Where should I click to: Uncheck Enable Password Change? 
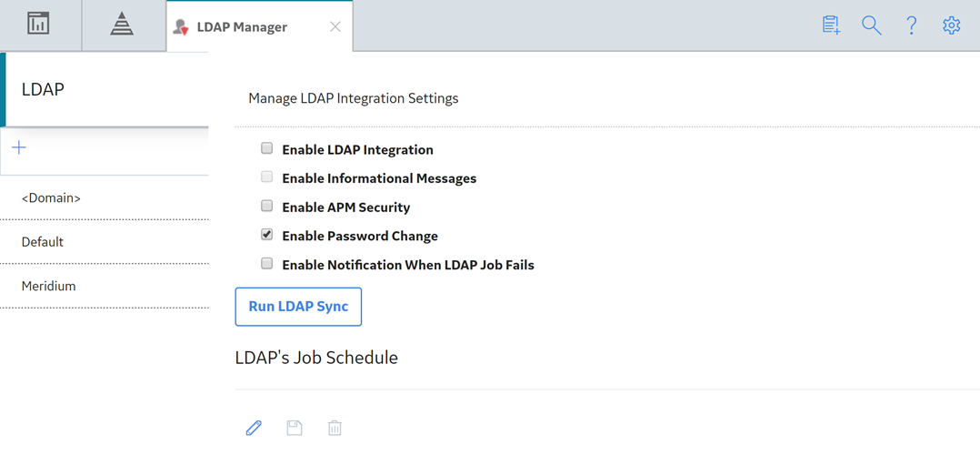267,235
